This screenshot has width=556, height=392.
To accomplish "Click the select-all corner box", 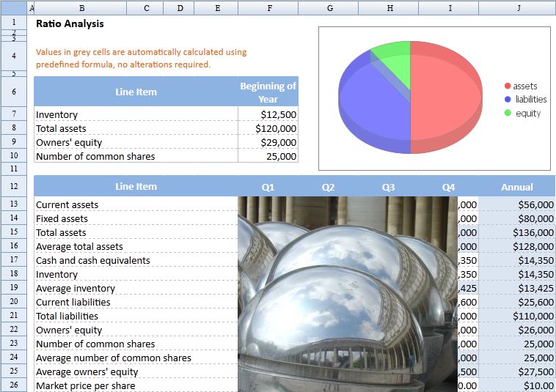I will point(14,8).
